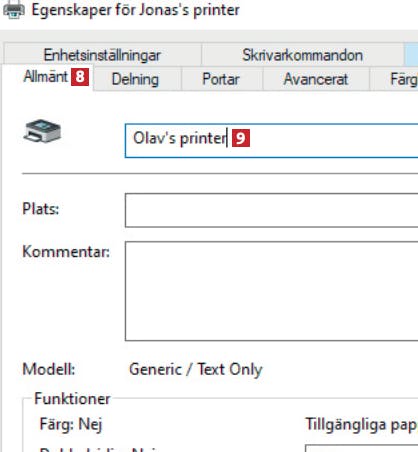The height and width of the screenshot is (452, 418).
Task: Click the Olav's printer name field
Action: point(271,140)
